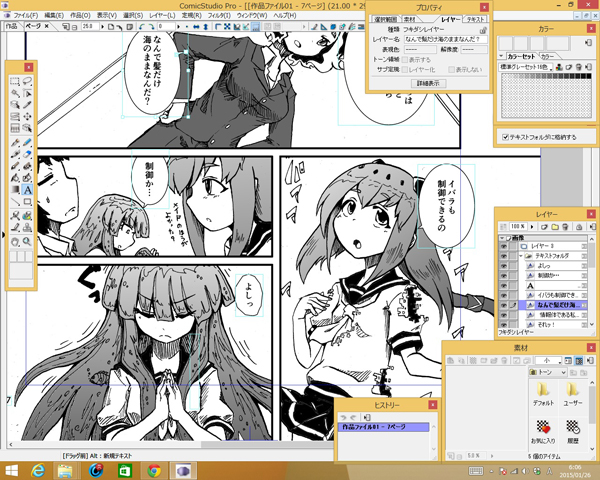
Task: Expand the Color panel triangle beside カラーセット
Action: [501, 56]
